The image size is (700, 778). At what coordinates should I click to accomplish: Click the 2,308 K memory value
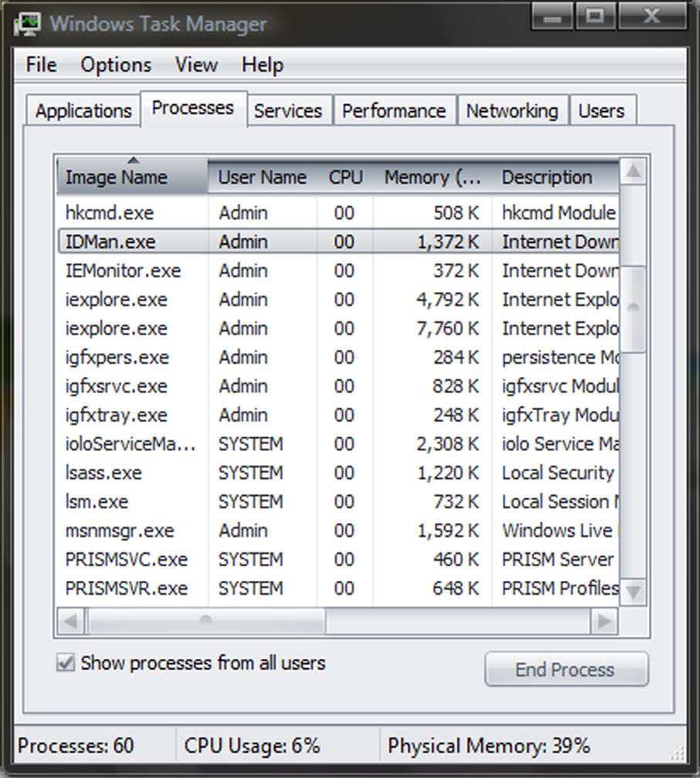448,443
